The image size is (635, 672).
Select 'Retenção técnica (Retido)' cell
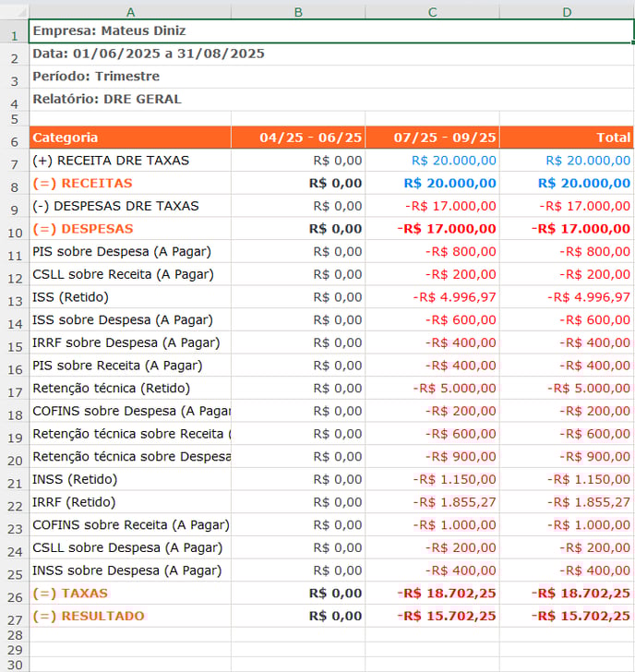[130, 388]
